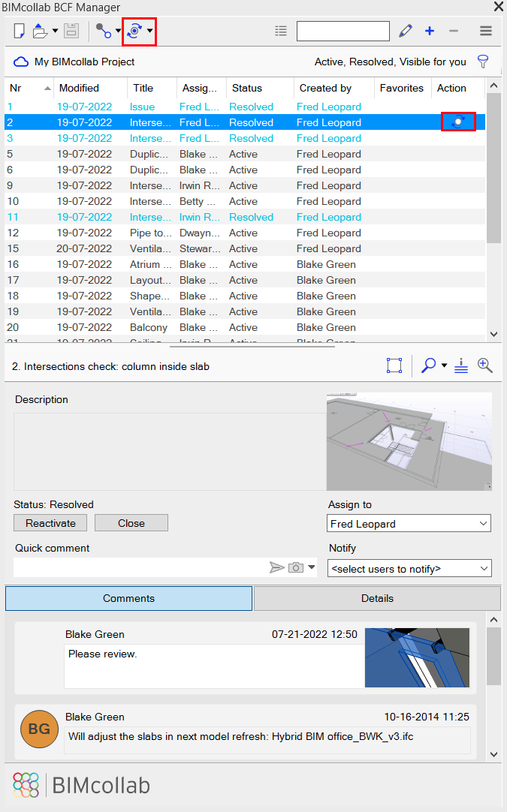Screen dimensions: 507x812
Task: Switch to the Details tab
Action: 377,598
